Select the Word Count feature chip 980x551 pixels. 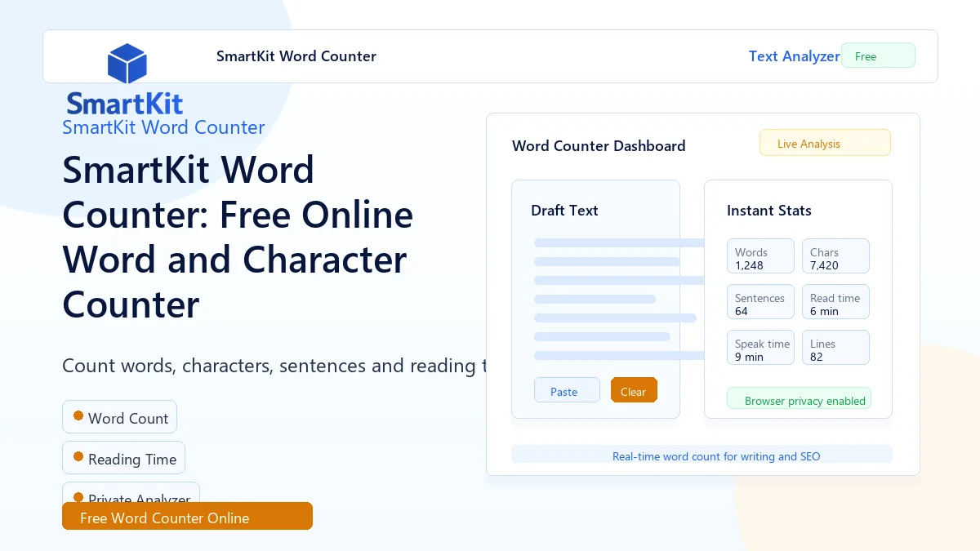click(119, 417)
